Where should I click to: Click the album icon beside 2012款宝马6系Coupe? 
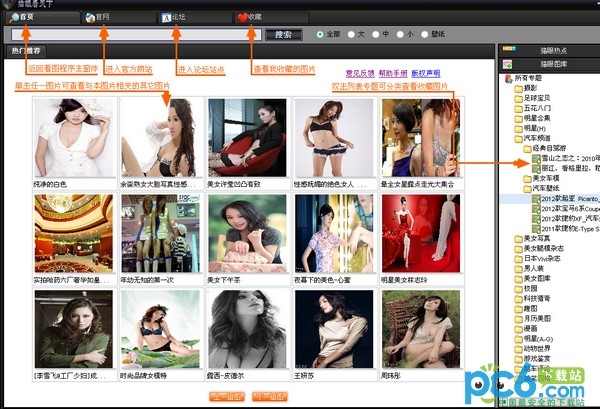536,209
